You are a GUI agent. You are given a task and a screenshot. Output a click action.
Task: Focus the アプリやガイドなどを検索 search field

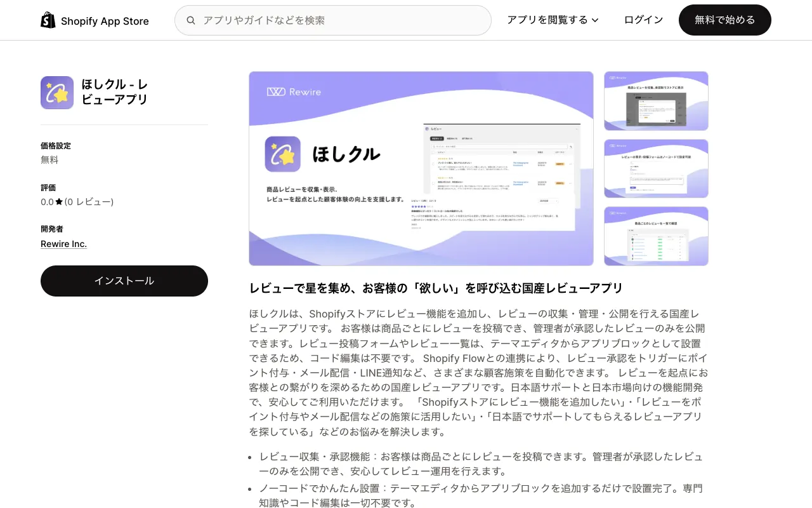tap(333, 20)
